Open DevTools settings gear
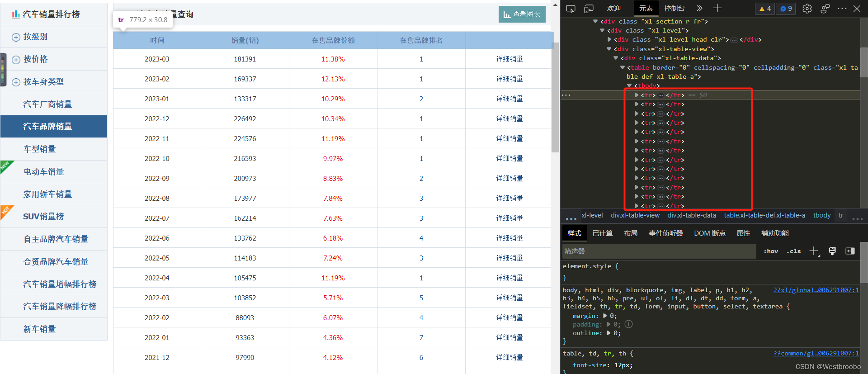This screenshot has height=374, width=868. tap(807, 9)
